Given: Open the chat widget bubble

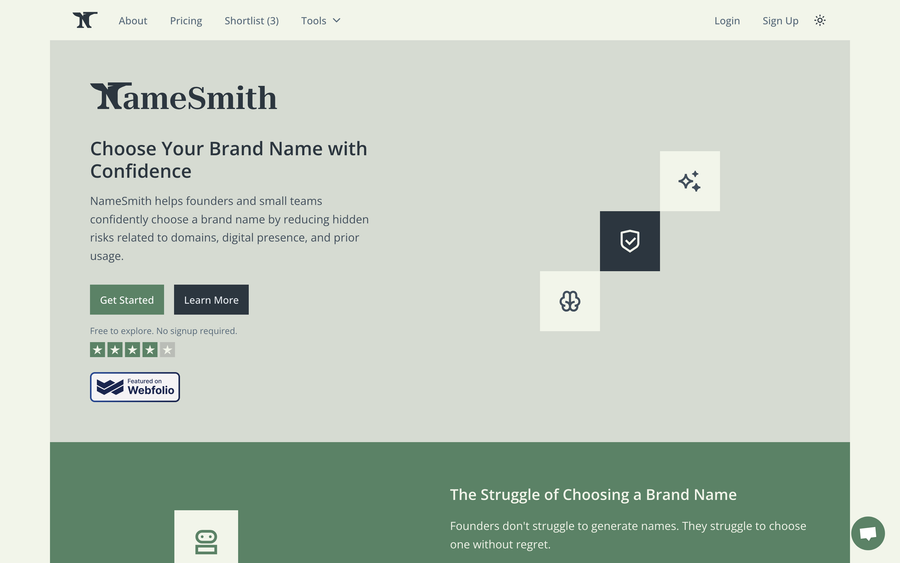Looking at the screenshot, I should [x=868, y=533].
